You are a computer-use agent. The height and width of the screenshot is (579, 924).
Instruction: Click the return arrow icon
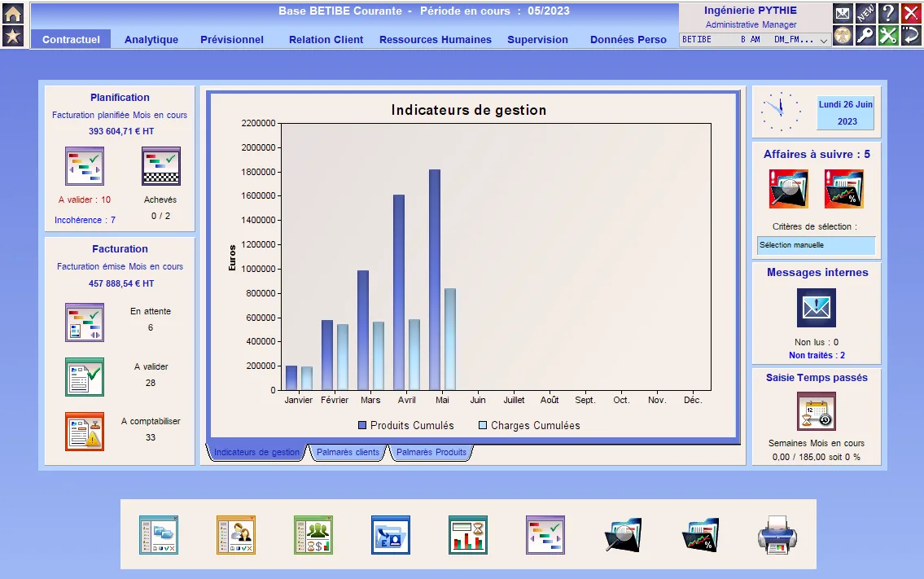(910, 35)
